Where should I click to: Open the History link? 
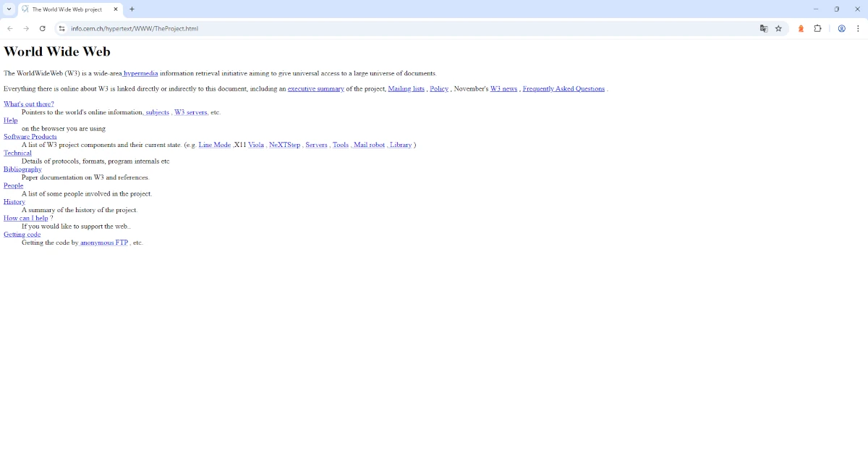(x=14, y=202)
